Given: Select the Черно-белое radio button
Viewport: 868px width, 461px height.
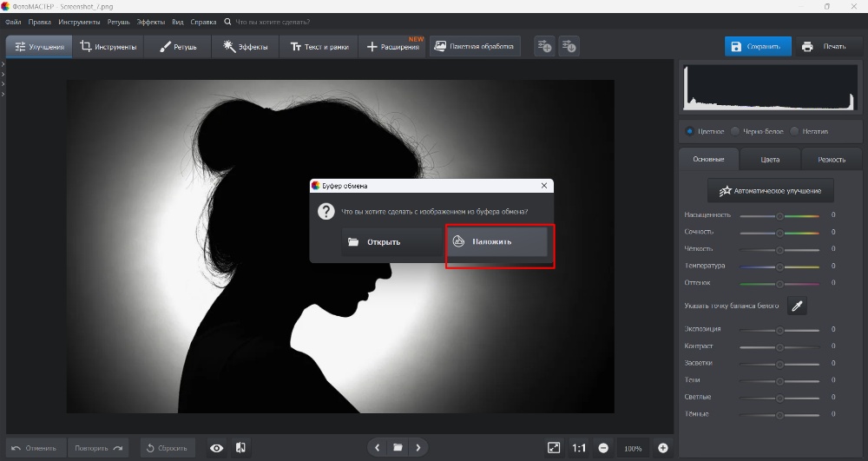Looking at the screenshot, I should click(735, 132).
